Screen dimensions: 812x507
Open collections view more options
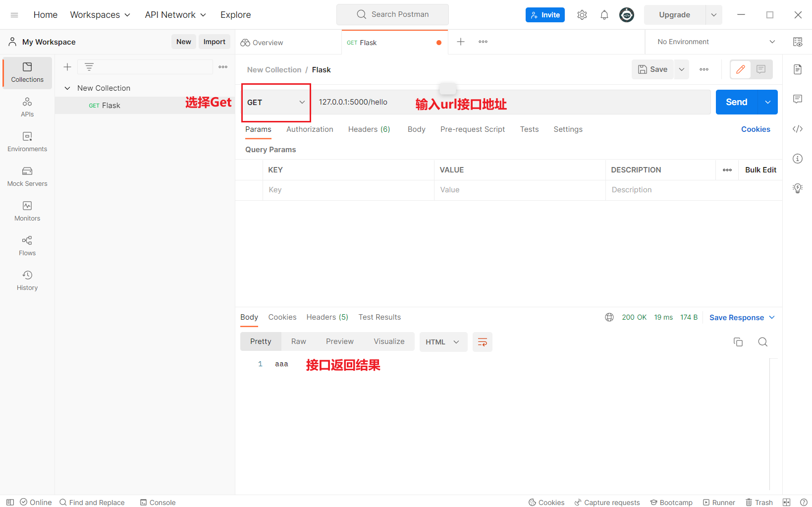[x=223, y=67]
